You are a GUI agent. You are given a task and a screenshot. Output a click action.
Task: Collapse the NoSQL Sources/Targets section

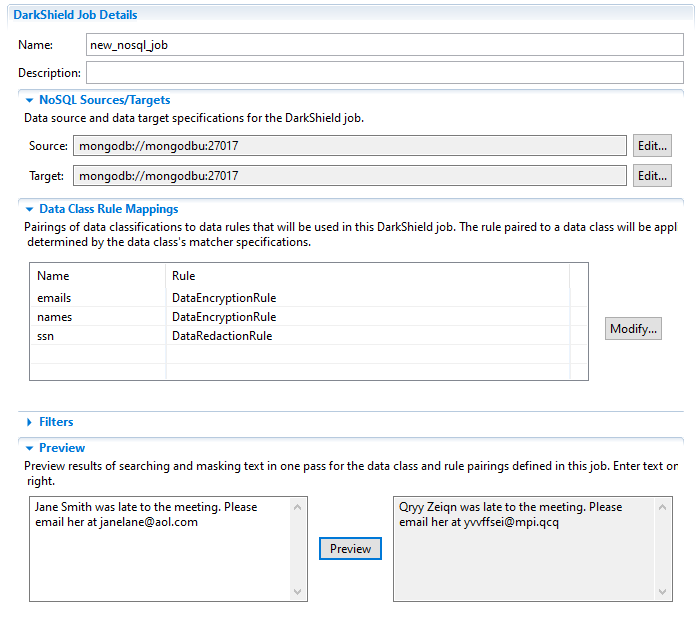(30, 100)
